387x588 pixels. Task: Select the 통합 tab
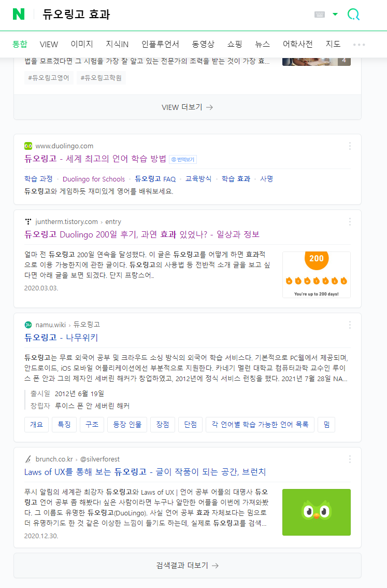pos(20,44)
